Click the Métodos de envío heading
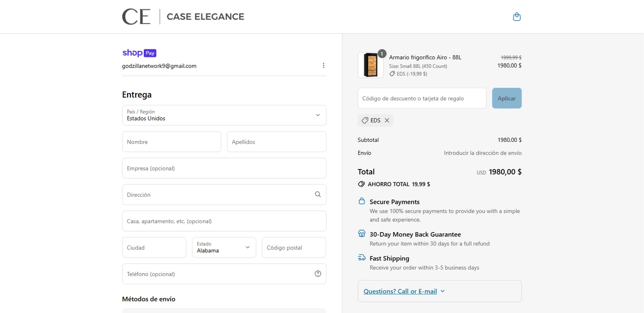644x313 pixels. point(149,299)
